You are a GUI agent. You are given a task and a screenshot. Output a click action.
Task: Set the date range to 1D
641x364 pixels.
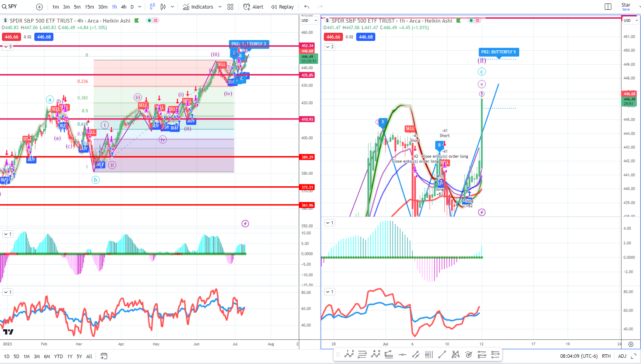pyautogui.click(x=7, y=356)
